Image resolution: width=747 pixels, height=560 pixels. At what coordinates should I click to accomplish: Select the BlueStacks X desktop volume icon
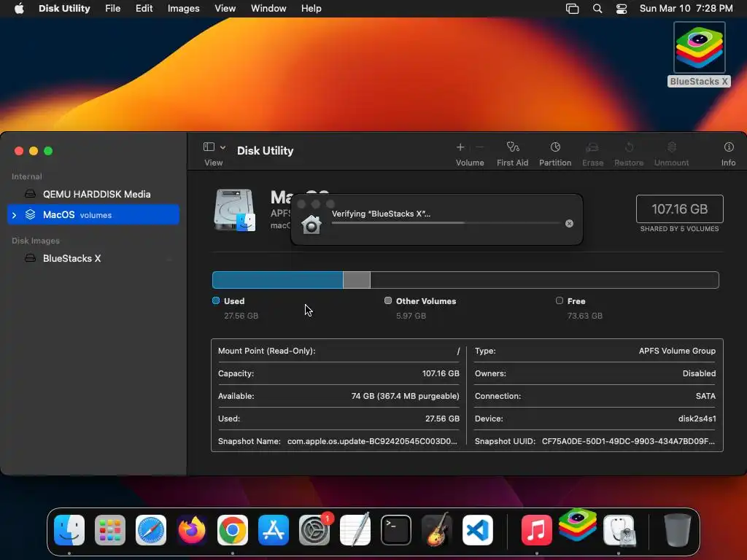point(699,47)
